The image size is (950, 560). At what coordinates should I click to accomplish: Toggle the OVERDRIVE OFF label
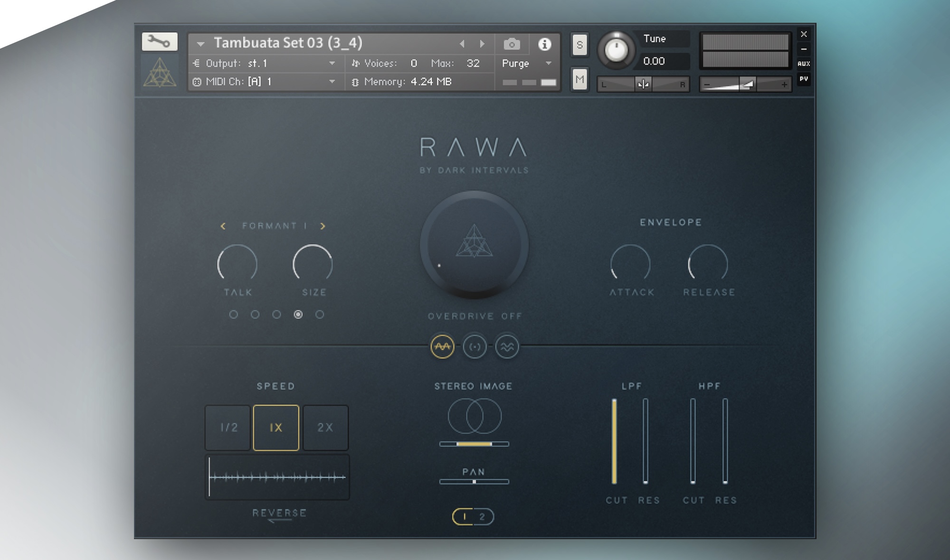pos(475,316)
